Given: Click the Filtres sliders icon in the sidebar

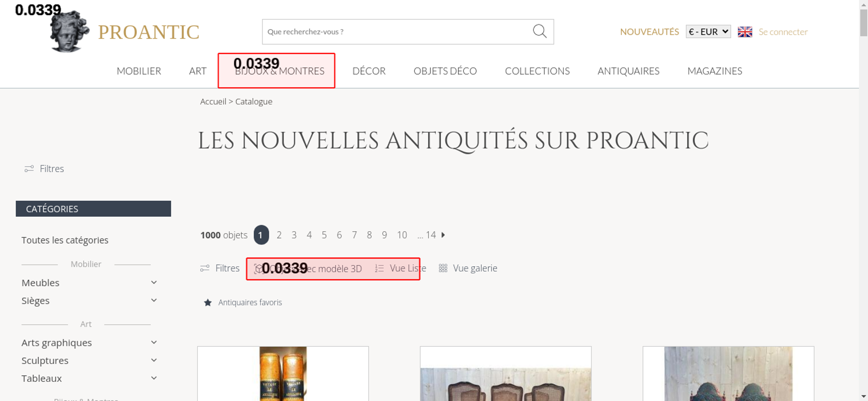Looking at the screenshot, I should [x=29, y=169].
